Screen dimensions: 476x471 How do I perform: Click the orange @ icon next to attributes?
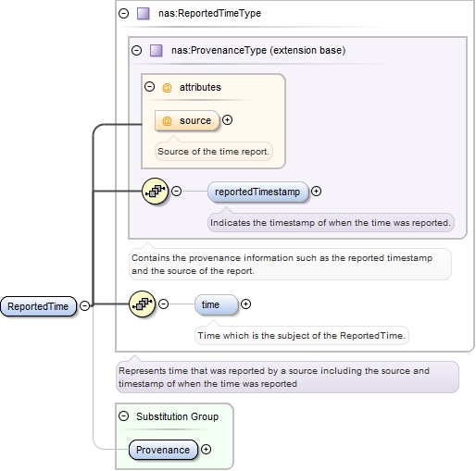[x=167, y=88]
